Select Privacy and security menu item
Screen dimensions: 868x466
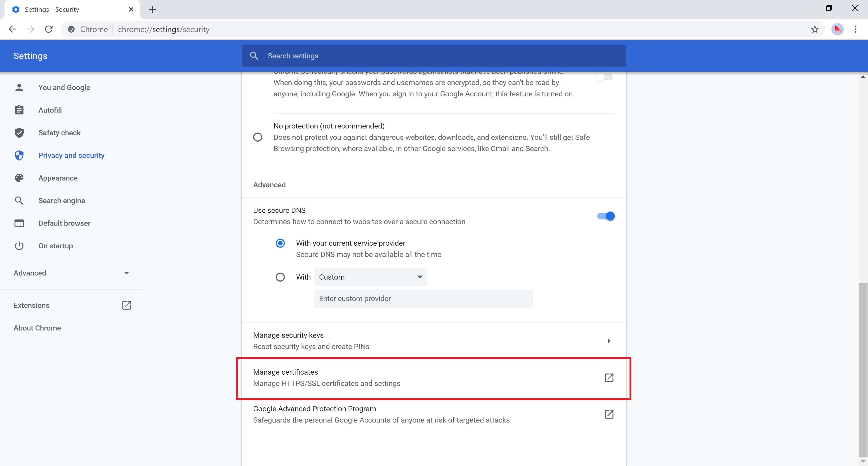coord(71,155)
